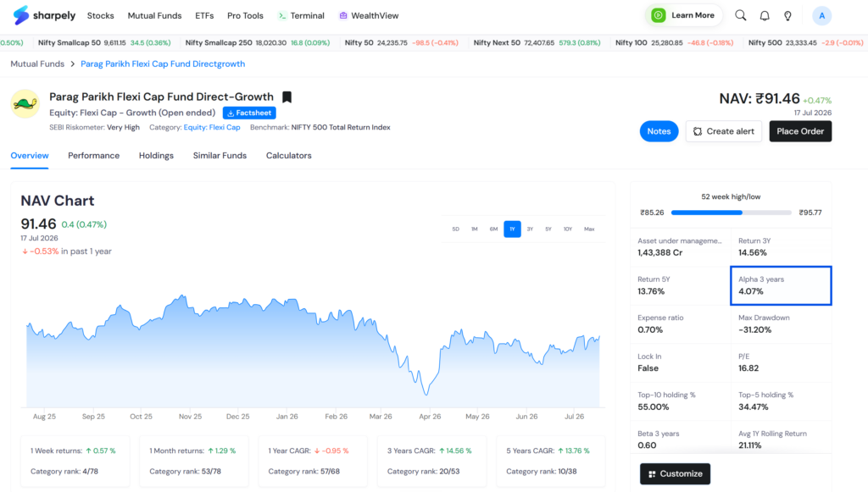
Task: Click the 'NIFTY 500 Total Return Index' benchmark text
Action: click(x=341, y=127)
